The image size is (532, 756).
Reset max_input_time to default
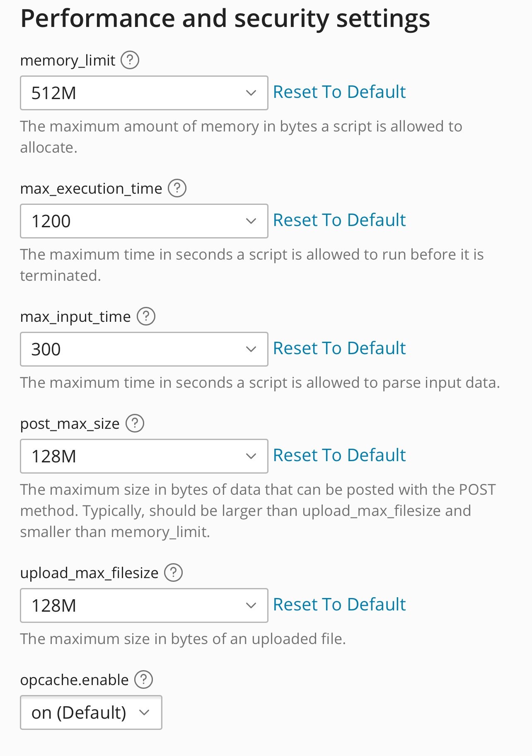click(x=339, y=348)
